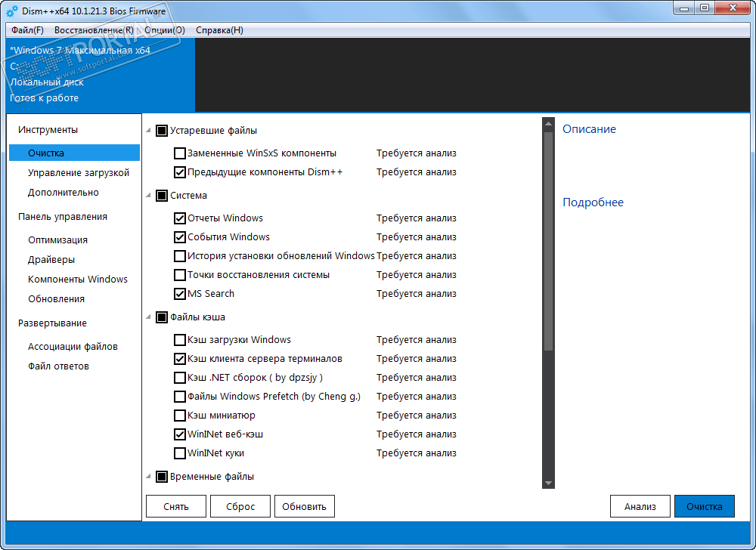Click scrollbar up arrow in cleanup list
This screenshot has width=756, height=550.
click(x=548, y=124)
